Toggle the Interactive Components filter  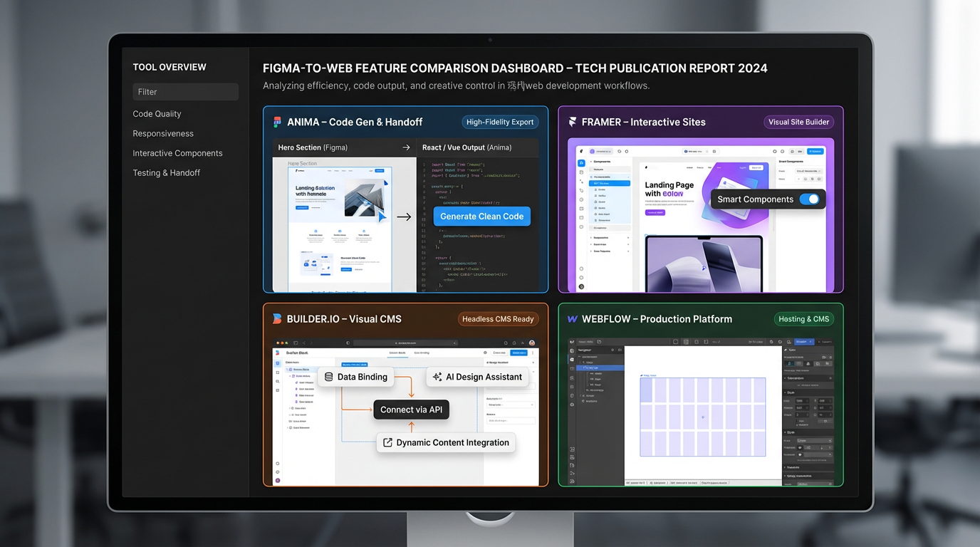coord(177,152)
